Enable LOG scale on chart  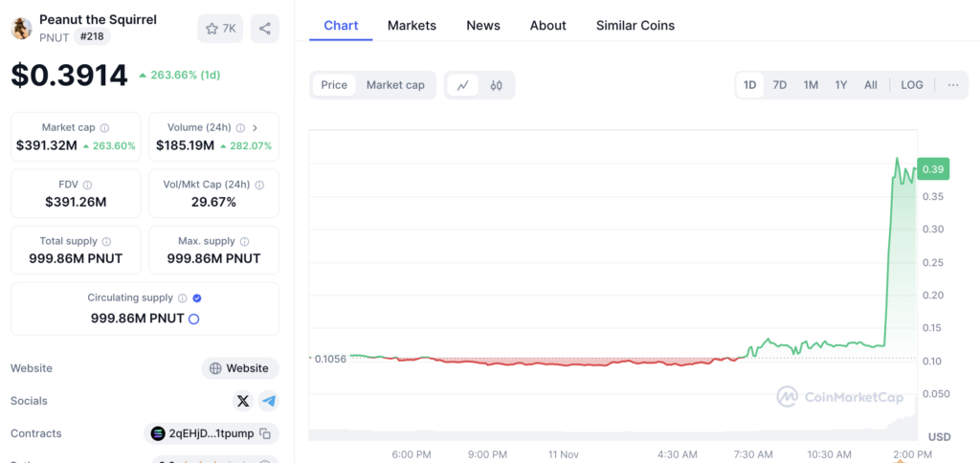coord(912,85)
